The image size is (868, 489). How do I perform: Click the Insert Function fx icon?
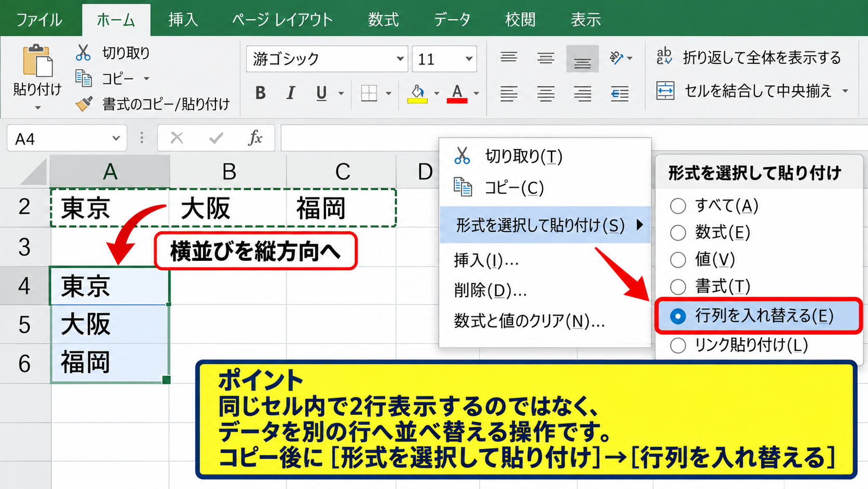pos(255,138)
